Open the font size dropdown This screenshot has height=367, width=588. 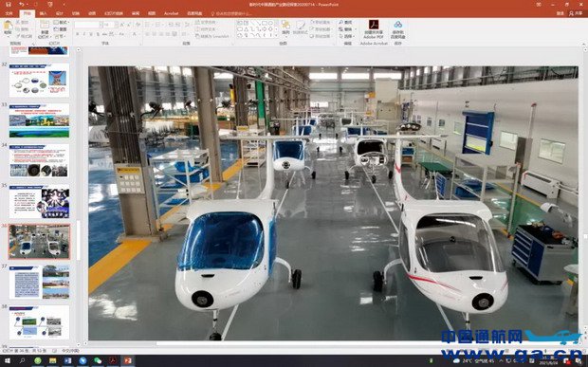click(x=116, y=25)
